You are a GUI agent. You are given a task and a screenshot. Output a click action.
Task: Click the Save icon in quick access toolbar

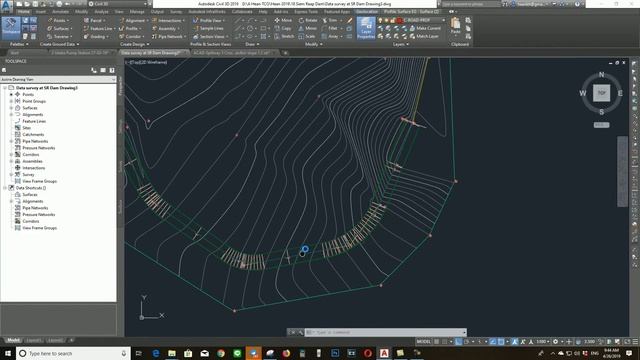tap(36, 4)
